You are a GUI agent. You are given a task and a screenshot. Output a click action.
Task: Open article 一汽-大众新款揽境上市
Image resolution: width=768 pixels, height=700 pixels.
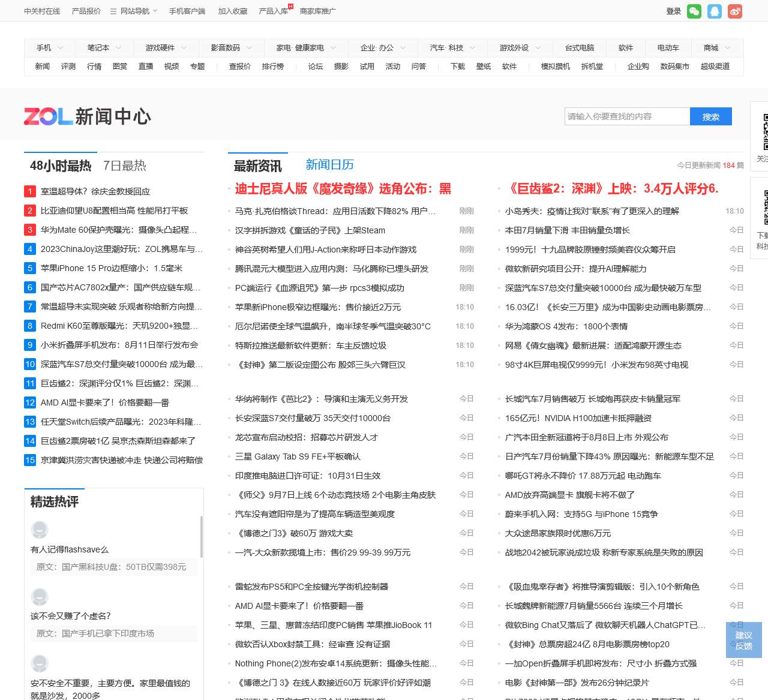pos(323,552)
